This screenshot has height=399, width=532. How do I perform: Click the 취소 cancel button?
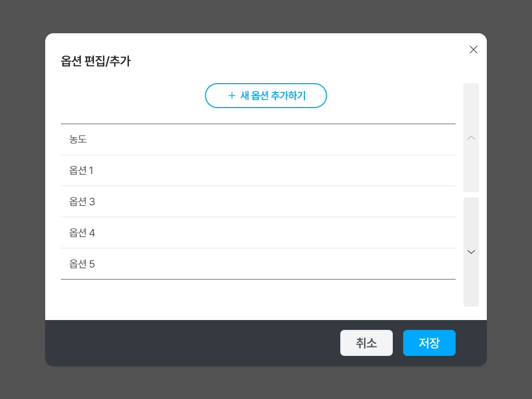[x=366, y=343]
